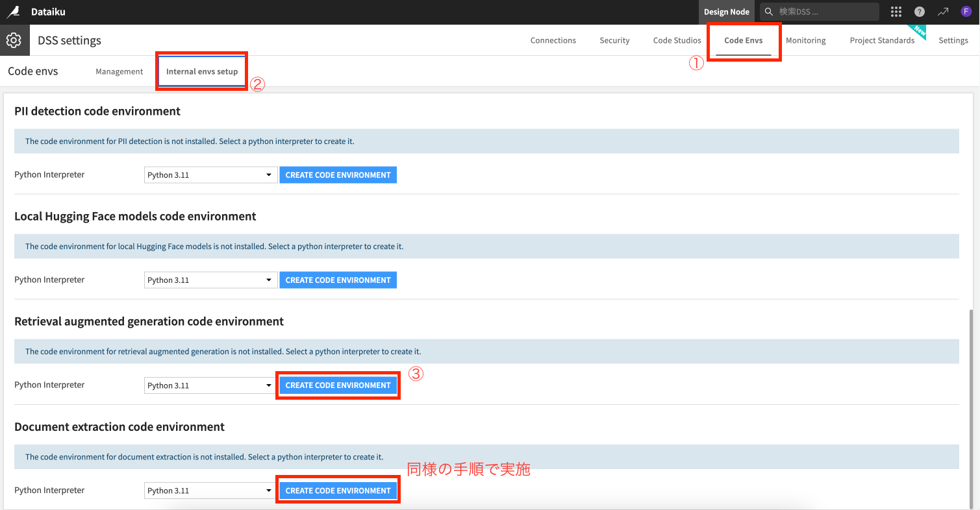Click the Document extraction code environment heading

point(119,426)
